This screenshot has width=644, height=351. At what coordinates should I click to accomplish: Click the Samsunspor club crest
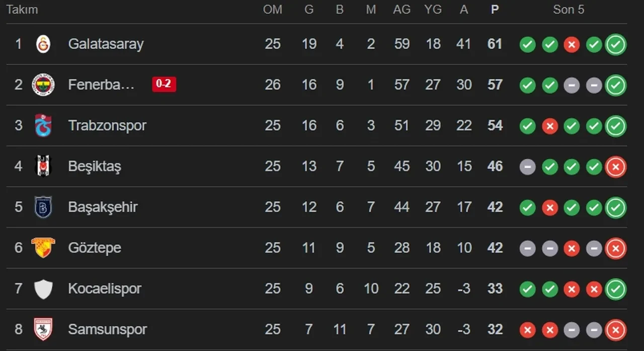(x=43, y=330)
